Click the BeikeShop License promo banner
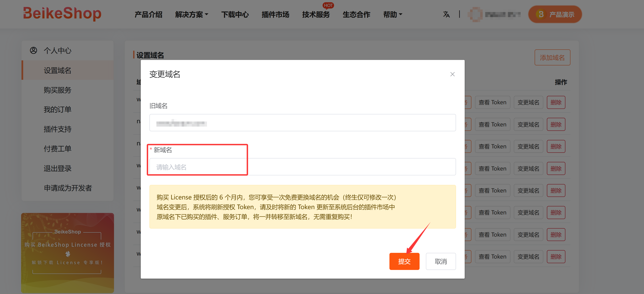Screen dimensions: 644x294 coord(67,253)
